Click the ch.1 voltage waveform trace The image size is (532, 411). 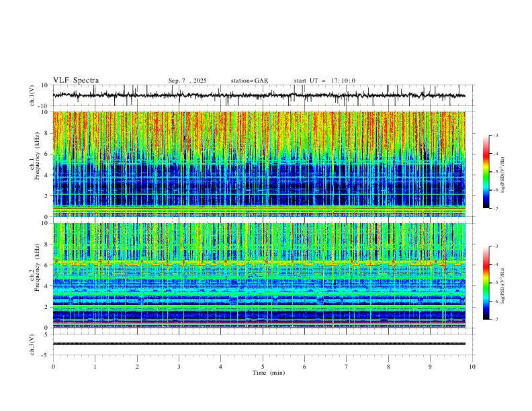(259, 95)
